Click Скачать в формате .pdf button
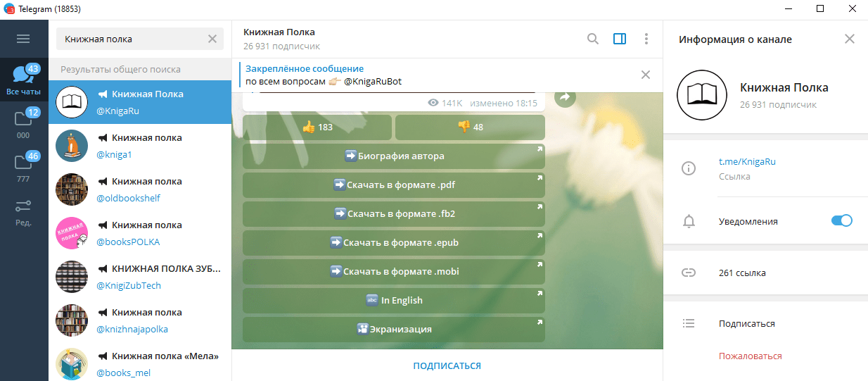 (x=393, y=185)
